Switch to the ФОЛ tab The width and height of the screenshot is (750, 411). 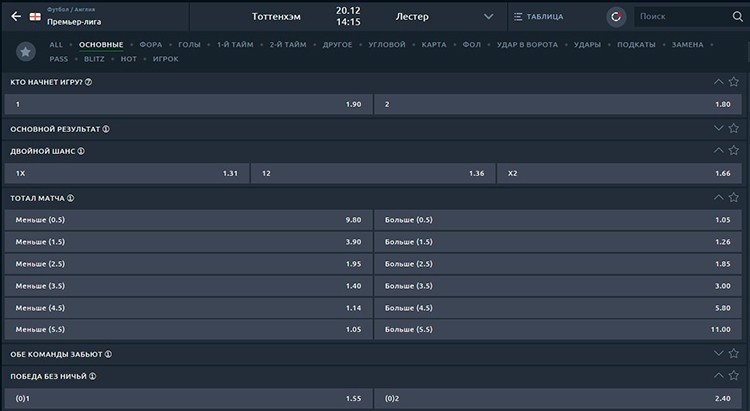[472, 44]
